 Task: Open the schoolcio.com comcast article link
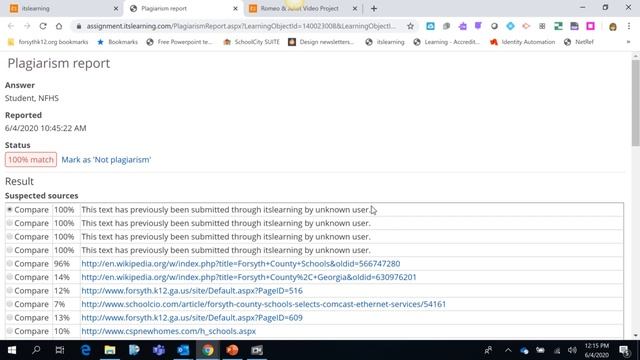pos(264,304)
